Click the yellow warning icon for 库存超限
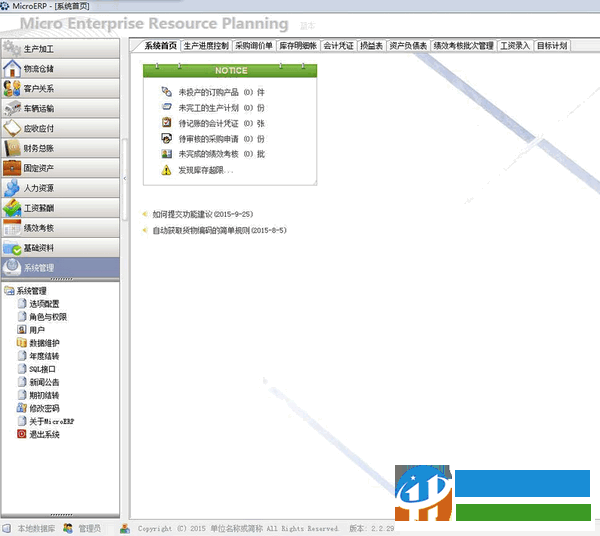600x536 pixels. point(166,170)
